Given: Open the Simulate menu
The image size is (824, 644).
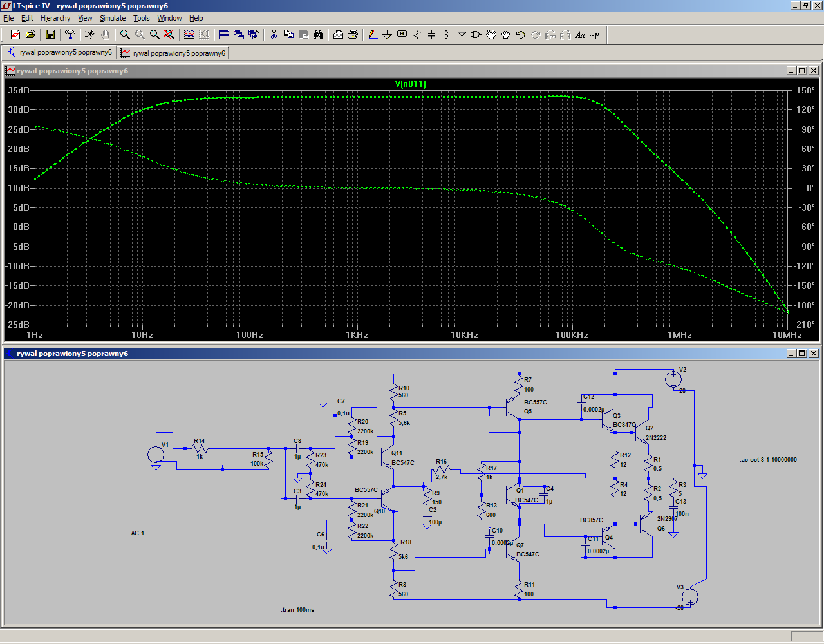Looking at the screenshot, I should point(113,18).
